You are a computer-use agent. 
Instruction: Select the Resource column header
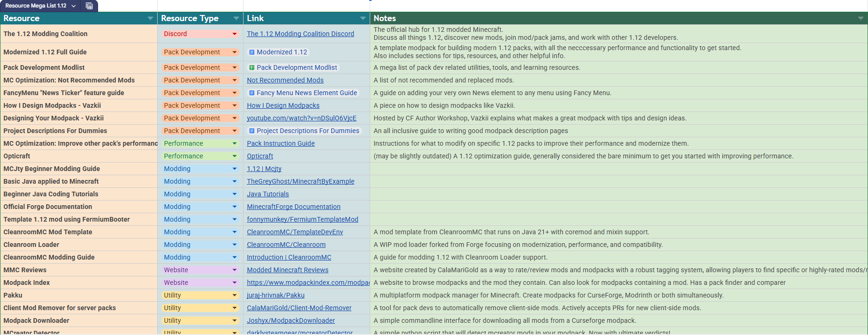pyautogui.click(x=79, y=18)
